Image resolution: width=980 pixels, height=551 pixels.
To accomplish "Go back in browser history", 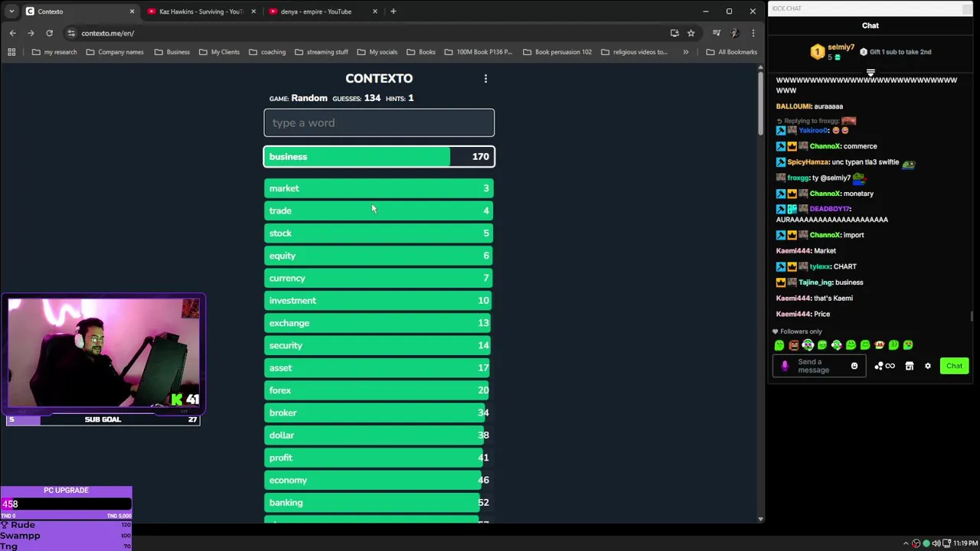I will point(12,33).
